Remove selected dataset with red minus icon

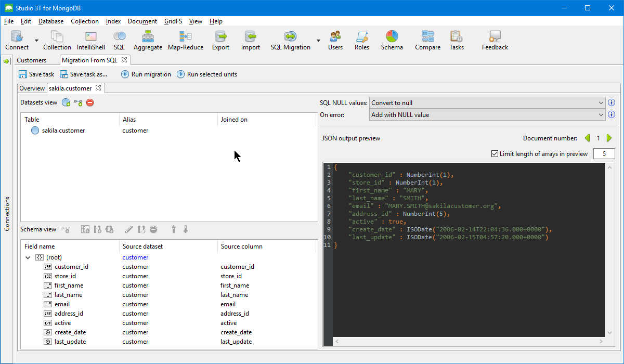click(90, 102)
